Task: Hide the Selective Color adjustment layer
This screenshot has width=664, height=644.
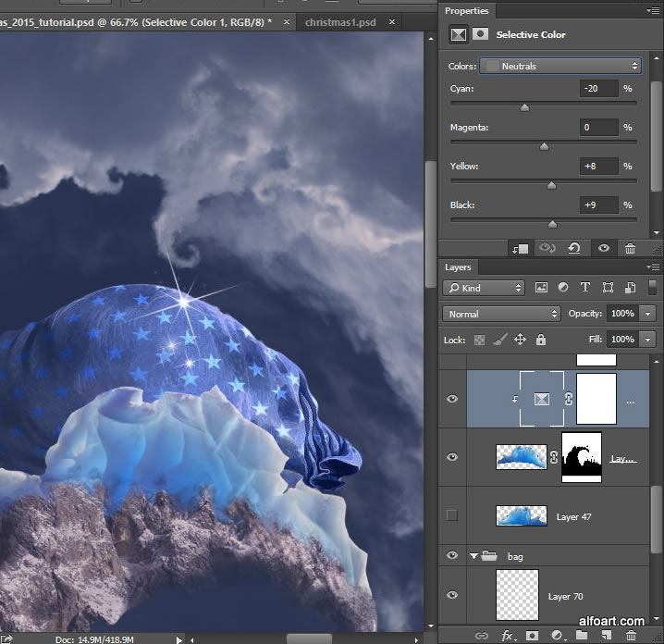Action: (452, 399)
